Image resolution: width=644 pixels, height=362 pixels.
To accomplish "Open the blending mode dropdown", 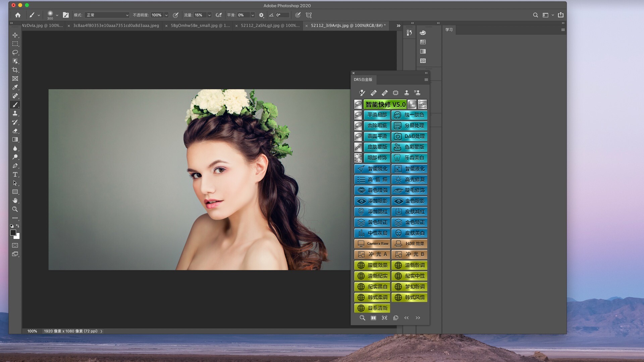I will [107, 15].
